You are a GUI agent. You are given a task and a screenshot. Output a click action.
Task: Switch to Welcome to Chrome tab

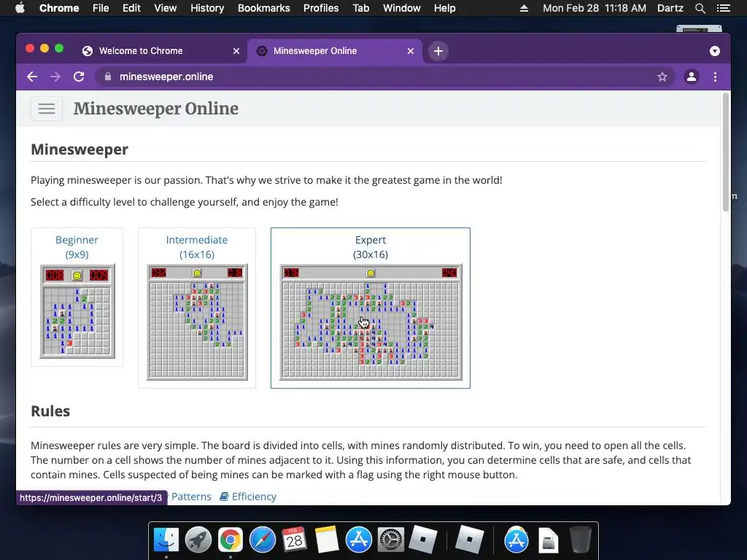tap(141, 51)
